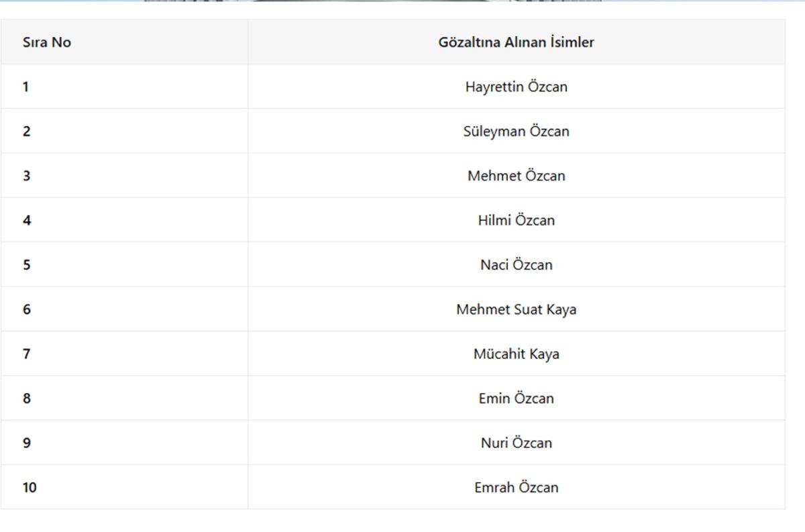This screenshot has height=532, width=805.
Task: Click the Hilmi Özcan entry
Action: click(x=516, y=220)
